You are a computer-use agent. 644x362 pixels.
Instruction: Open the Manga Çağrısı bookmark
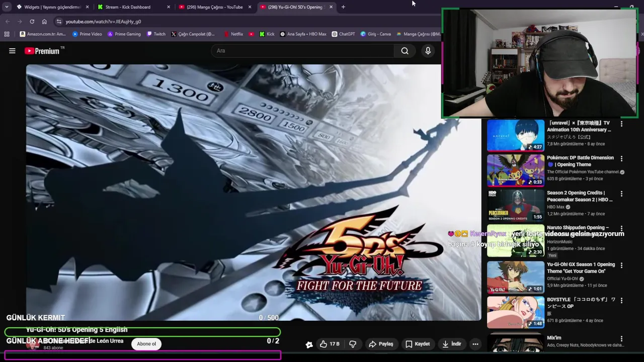418,34
